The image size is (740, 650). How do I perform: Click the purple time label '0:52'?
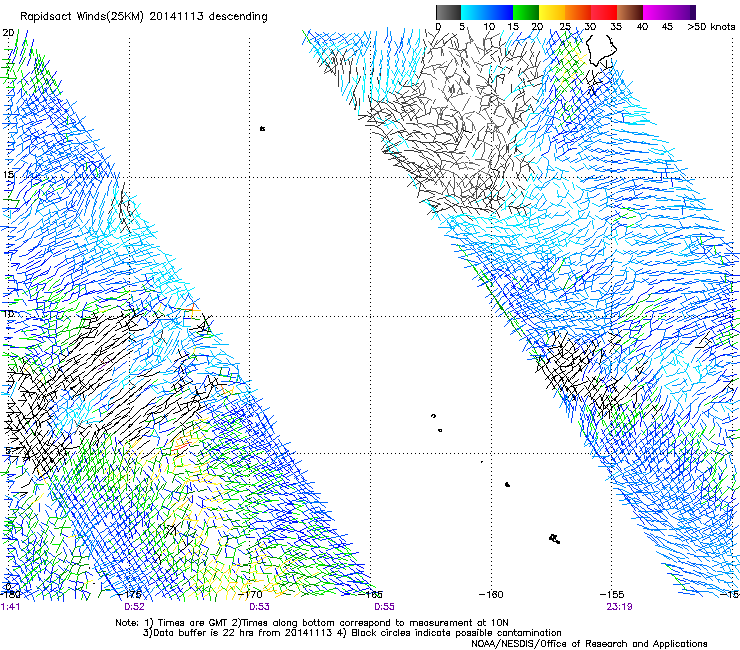[x=135, y=607]
